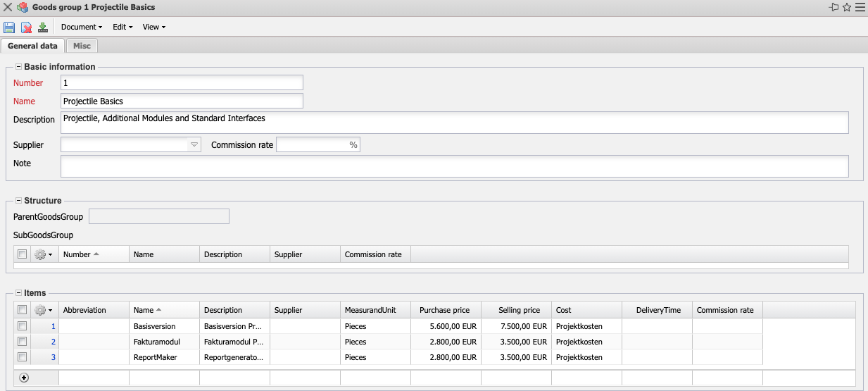The height and width of the screenshot is (391, 868).
Task: Collapse the Structure section
Action: (18, 201)
